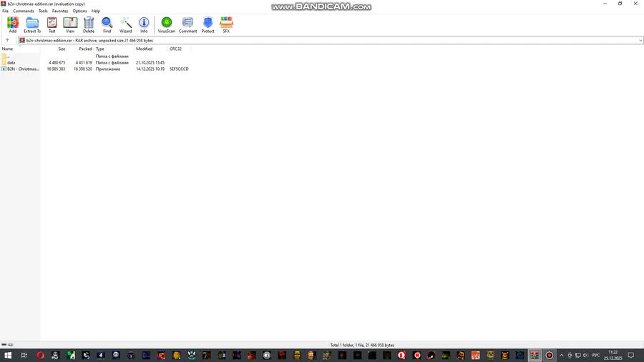Open the File menu
The image size is (644, 362).
pyautogui.click(x=5, y=11)
